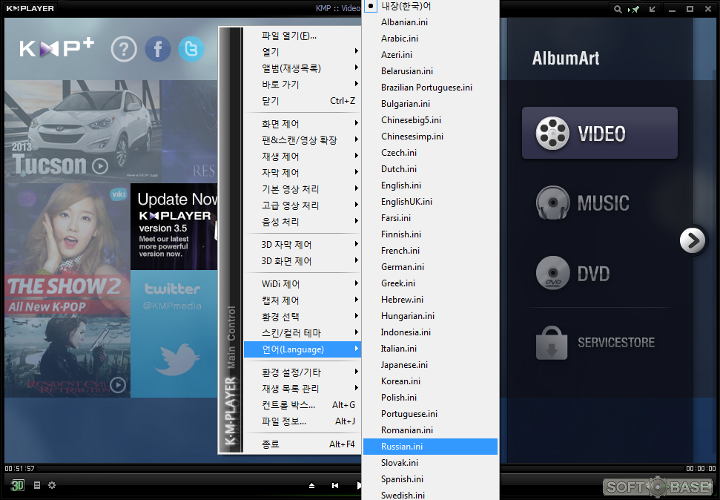The image size is (720, 500).
Task: Click the playlist icon beside 3D
Action: point(37,485)
